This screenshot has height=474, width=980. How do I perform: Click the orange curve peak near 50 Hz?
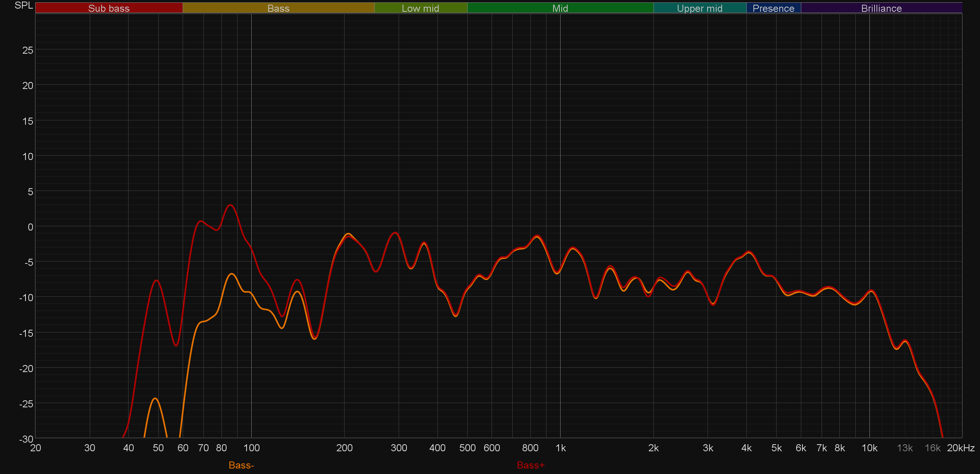point(155,398)
